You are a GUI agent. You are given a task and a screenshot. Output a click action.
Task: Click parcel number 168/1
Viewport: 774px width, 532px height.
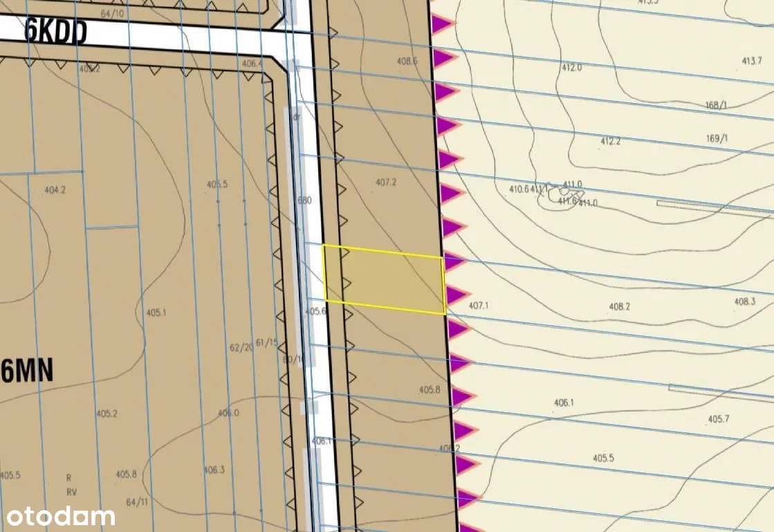tap(716, 105)
